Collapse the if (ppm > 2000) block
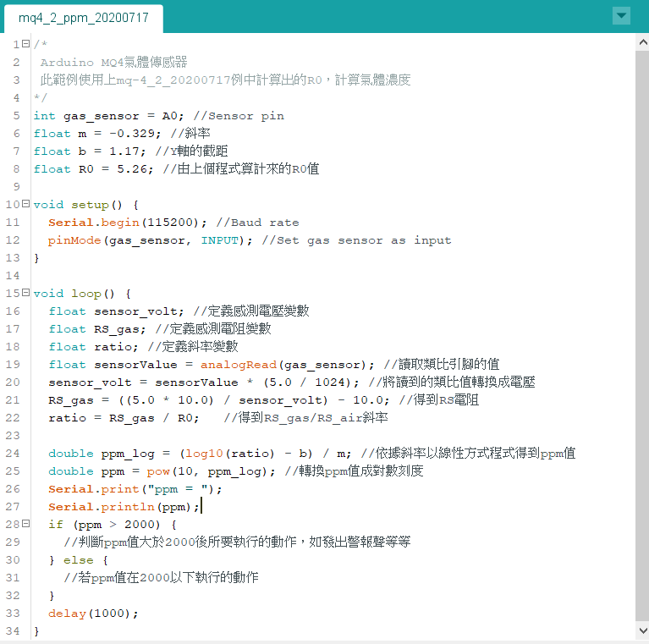The image size is (649, 644). click(x=25, y=525)
